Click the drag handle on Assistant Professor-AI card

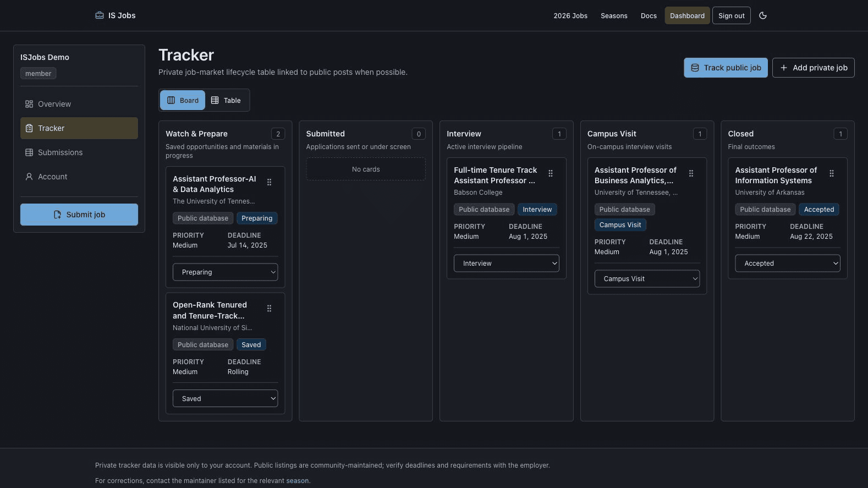(x=269, y=182)
